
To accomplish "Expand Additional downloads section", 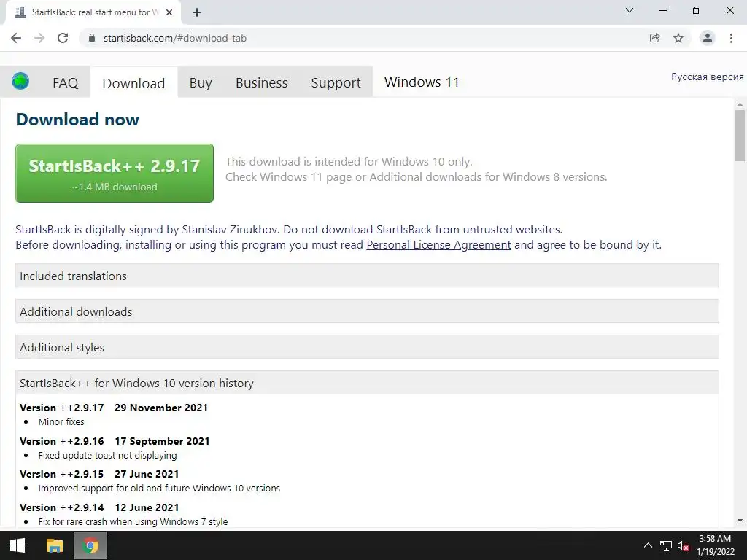I will click(367, 311).
